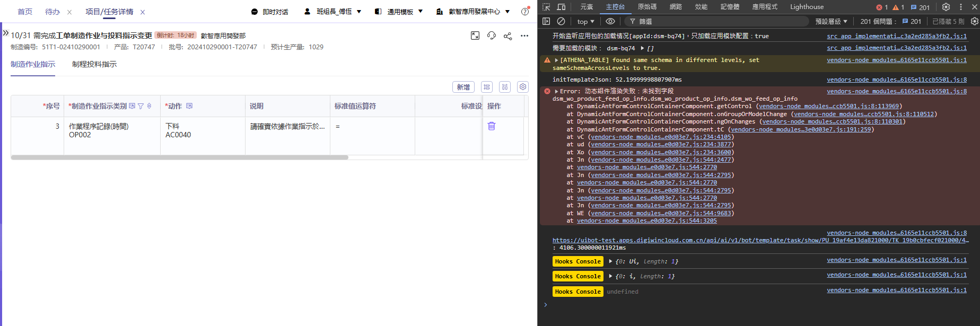Screen dimensions: 980x326
Task: Switch to the 制程投料指示 tab
Action: [94, 64]
